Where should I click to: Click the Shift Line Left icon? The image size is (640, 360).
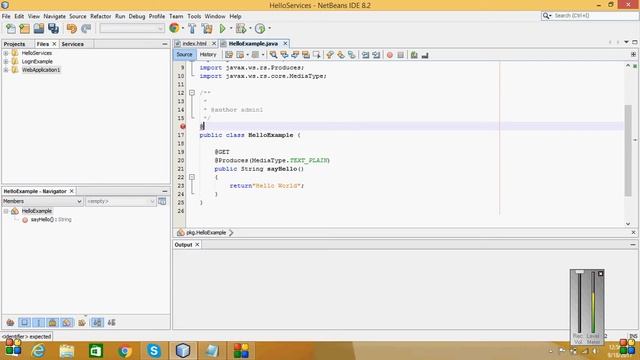pos(365,55)
